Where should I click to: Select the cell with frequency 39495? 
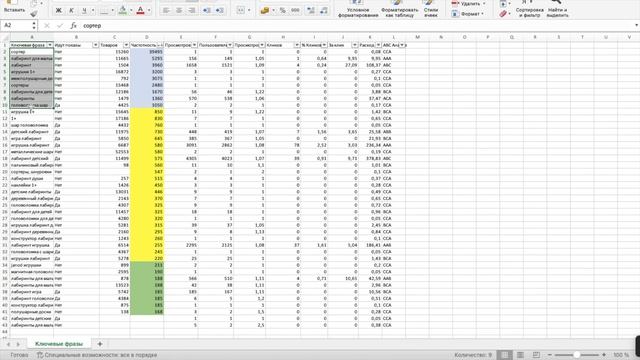coord(147,52)
